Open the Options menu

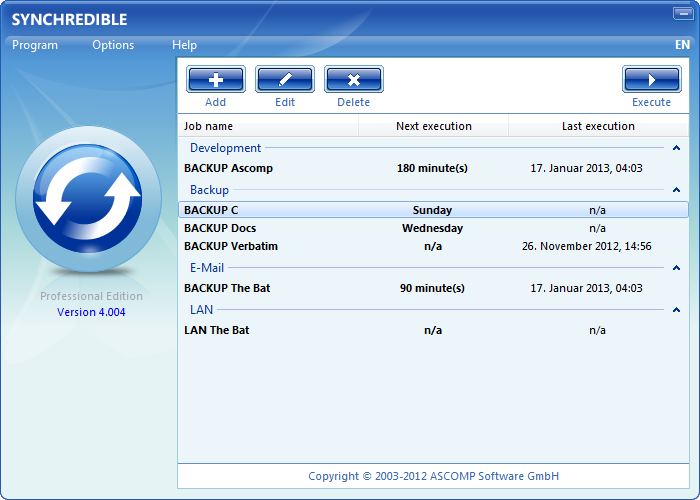[x=113, y=45]
